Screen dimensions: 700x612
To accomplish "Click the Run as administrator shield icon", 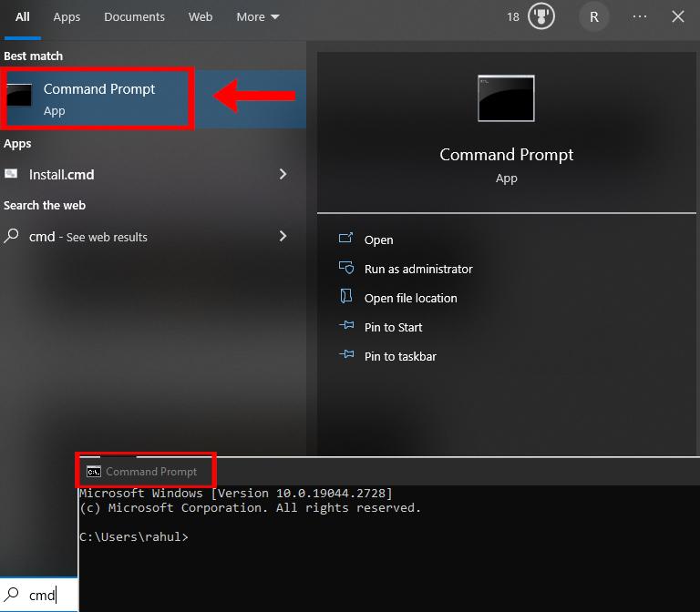I will pos(346,267).
